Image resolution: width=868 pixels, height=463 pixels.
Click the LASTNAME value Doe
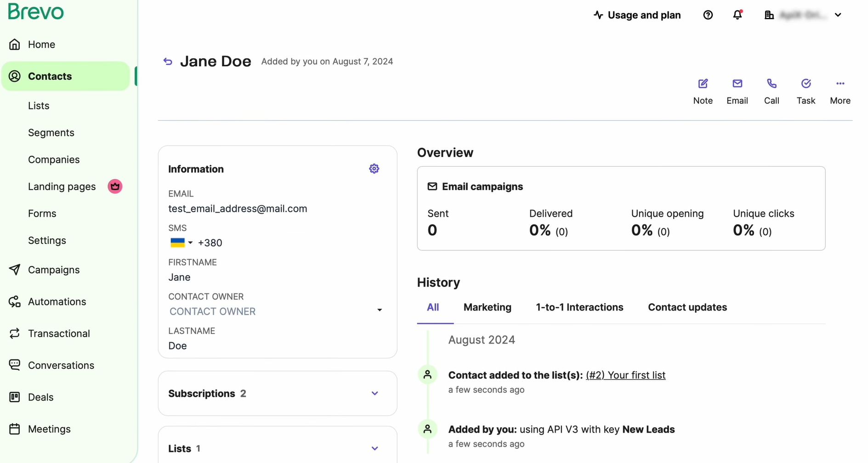[177, 346]
